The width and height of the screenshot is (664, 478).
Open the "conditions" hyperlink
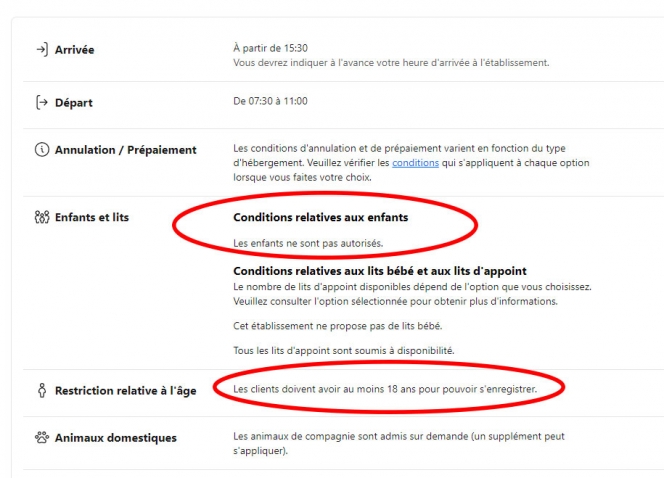point(415,163)
